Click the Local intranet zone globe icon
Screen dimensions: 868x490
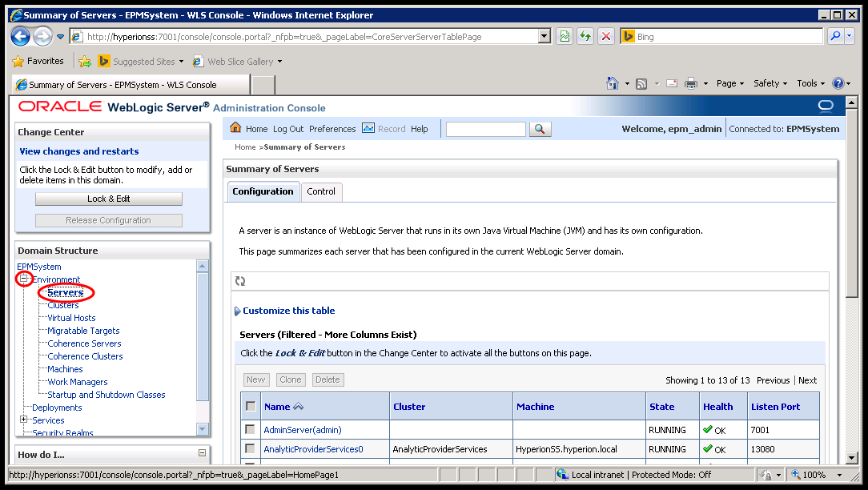[562, 475]
